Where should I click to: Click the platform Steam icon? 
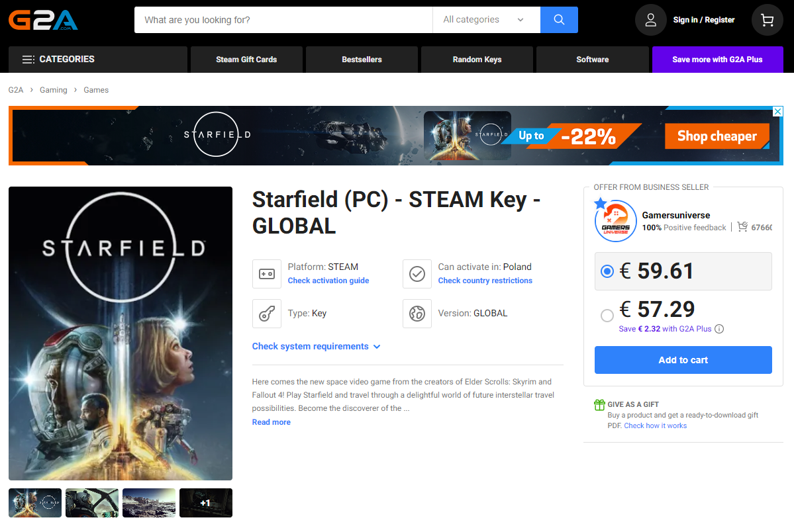coord(266,273)
